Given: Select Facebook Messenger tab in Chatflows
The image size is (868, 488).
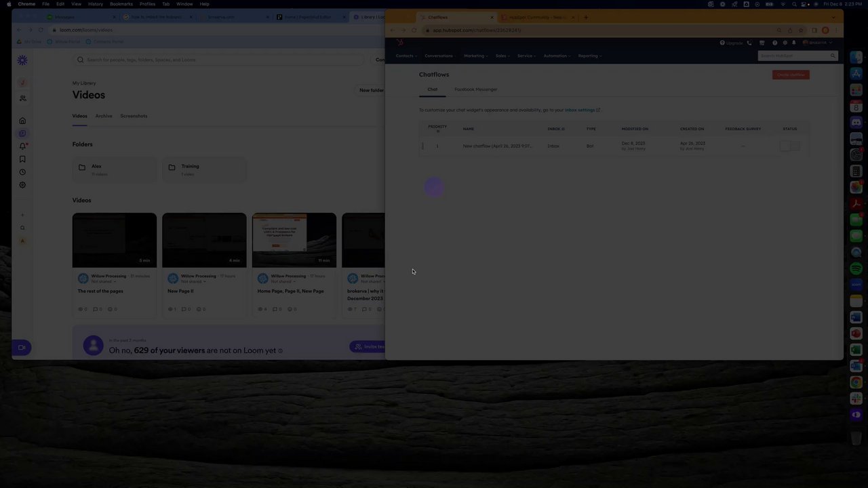Looking at the screenshot, I should (476, 89).
